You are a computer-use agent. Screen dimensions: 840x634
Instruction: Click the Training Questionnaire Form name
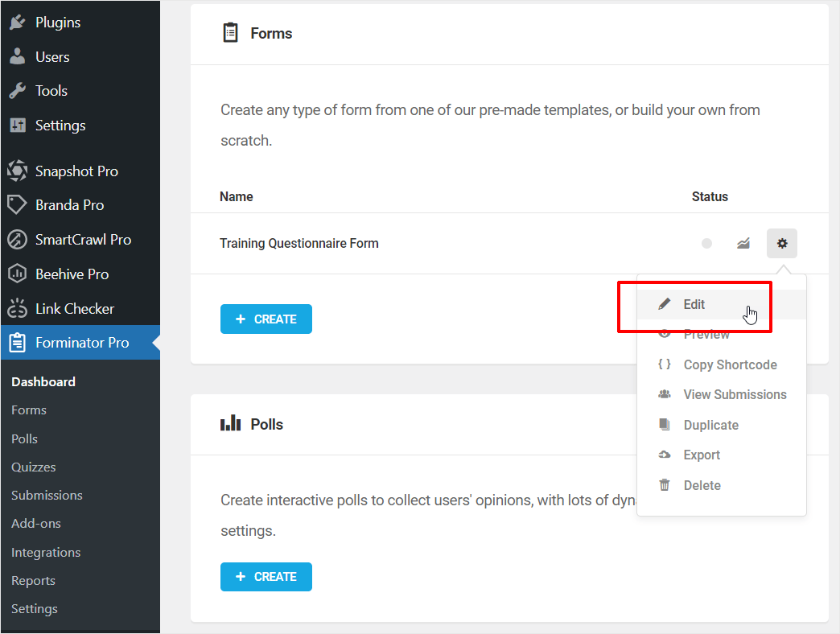point(299,244)
